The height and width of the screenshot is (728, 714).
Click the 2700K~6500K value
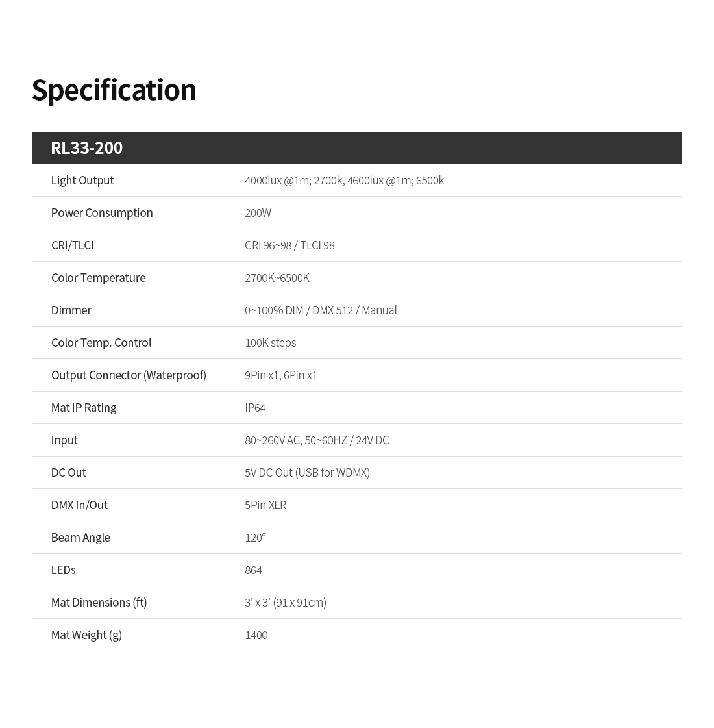pyautogui.click(x=277, y=278)
